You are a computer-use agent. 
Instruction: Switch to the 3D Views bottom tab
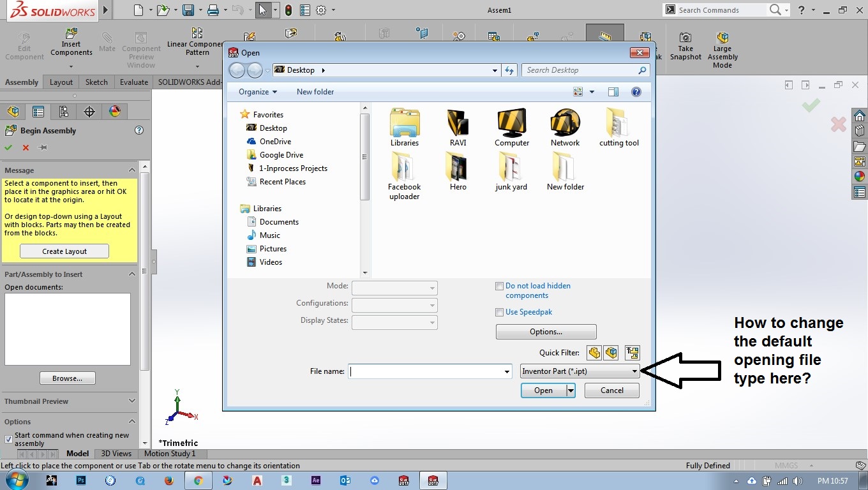116,454
